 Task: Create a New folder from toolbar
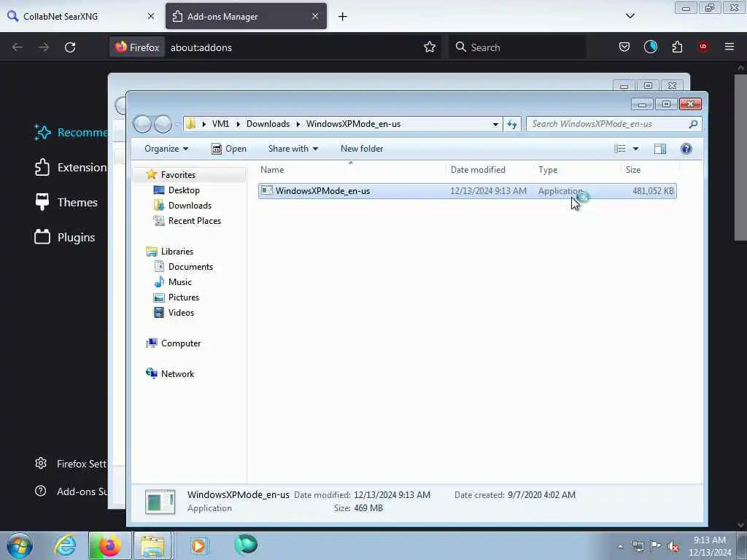coord(362,149)
